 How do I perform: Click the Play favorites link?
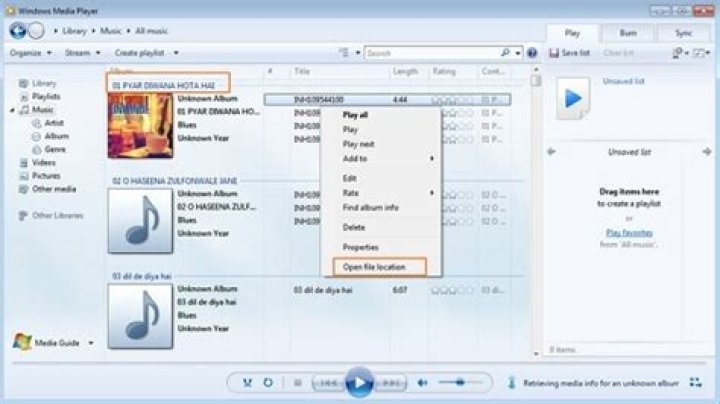click(x=629, y=233)
